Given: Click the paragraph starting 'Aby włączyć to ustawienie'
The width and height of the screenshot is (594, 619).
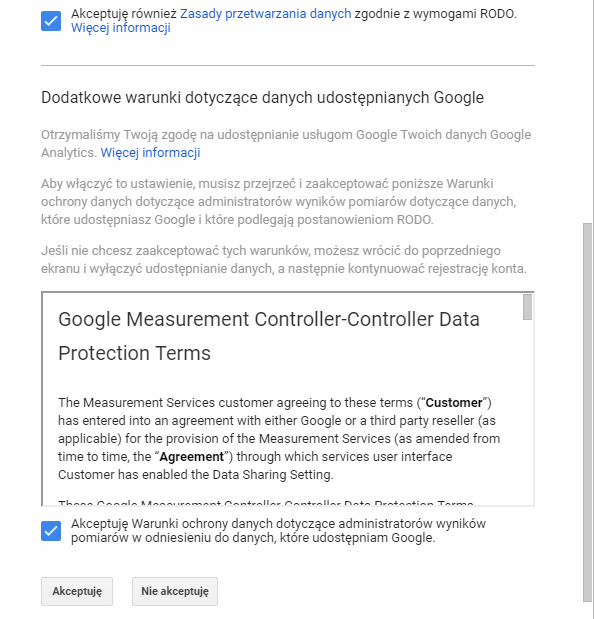Looking at the screenshot, I should click(279, 202).
